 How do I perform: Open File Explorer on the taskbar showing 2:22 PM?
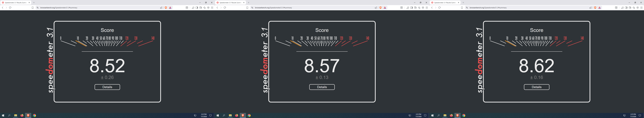[16, 115]
